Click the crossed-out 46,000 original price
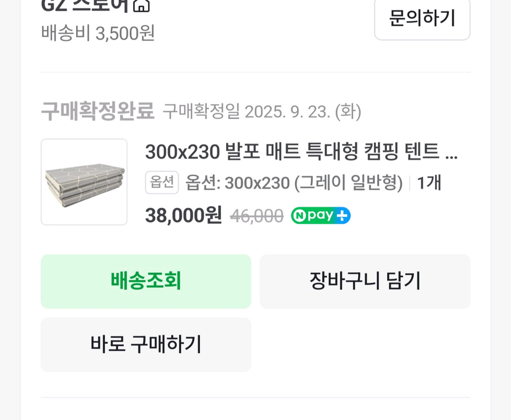This screenshot has width=511, height=420. point(257,216)
